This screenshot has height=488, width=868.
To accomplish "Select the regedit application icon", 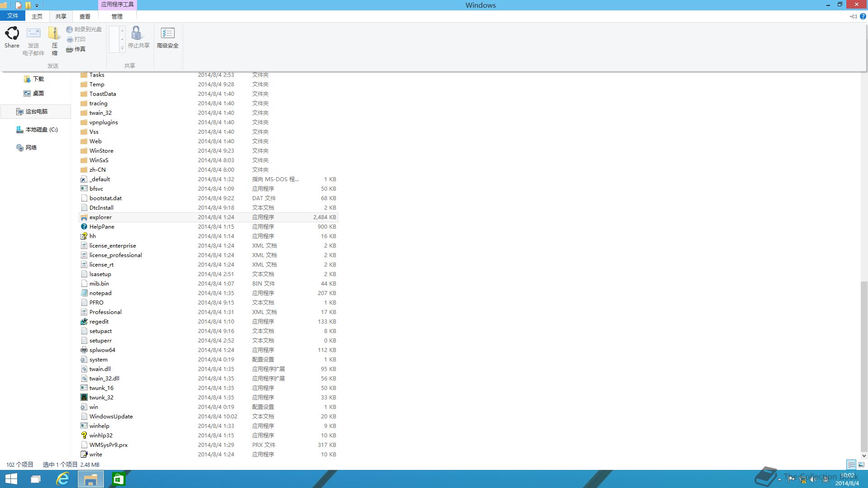I will 84,322.
